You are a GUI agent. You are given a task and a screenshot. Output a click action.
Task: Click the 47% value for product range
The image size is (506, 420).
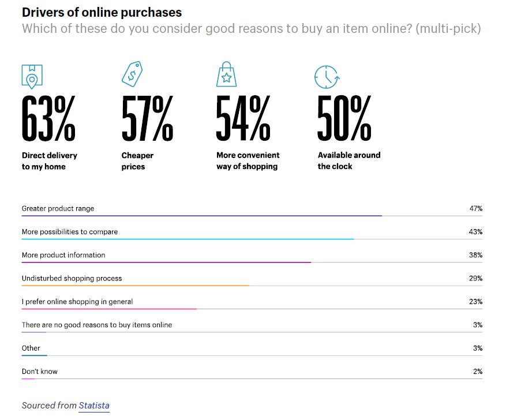click(475, 208)
